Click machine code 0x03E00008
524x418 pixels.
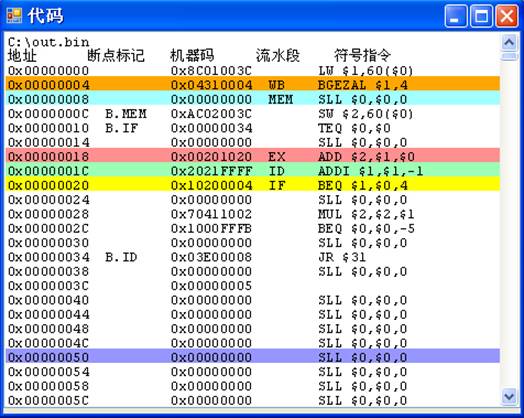(211, 257)
